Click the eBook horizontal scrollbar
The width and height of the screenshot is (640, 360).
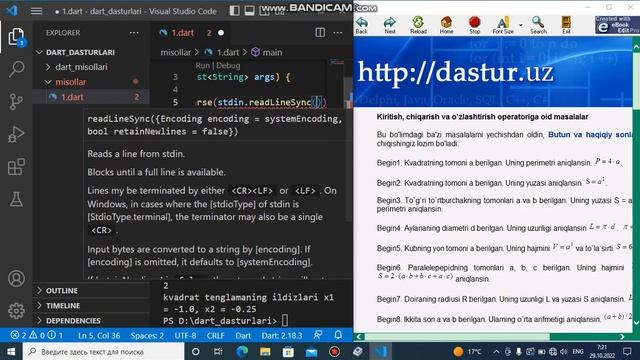(457, 337)
